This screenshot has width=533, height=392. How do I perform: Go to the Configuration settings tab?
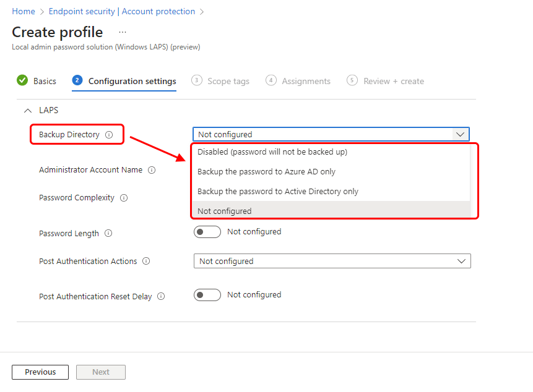[x=132, y=81]
